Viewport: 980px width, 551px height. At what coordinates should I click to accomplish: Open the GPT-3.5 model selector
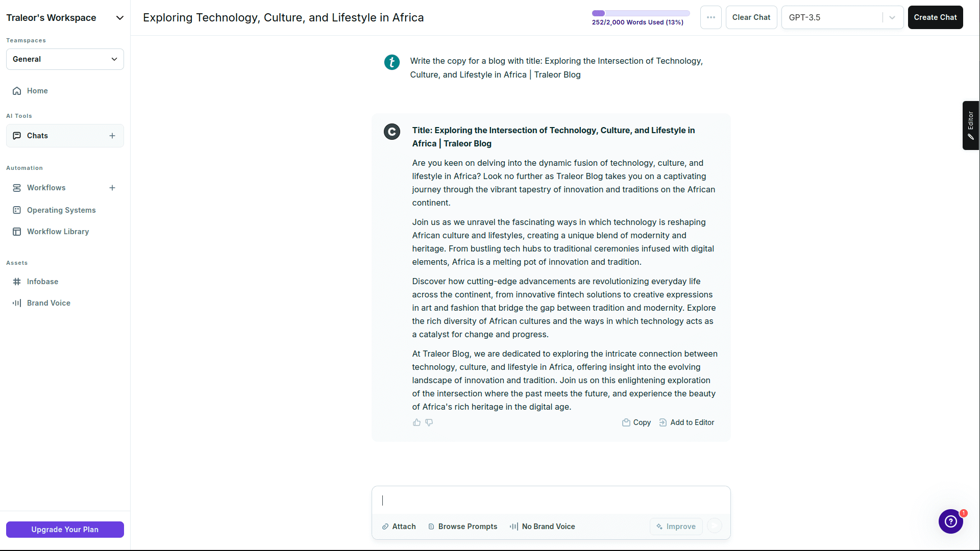[842, 17]
